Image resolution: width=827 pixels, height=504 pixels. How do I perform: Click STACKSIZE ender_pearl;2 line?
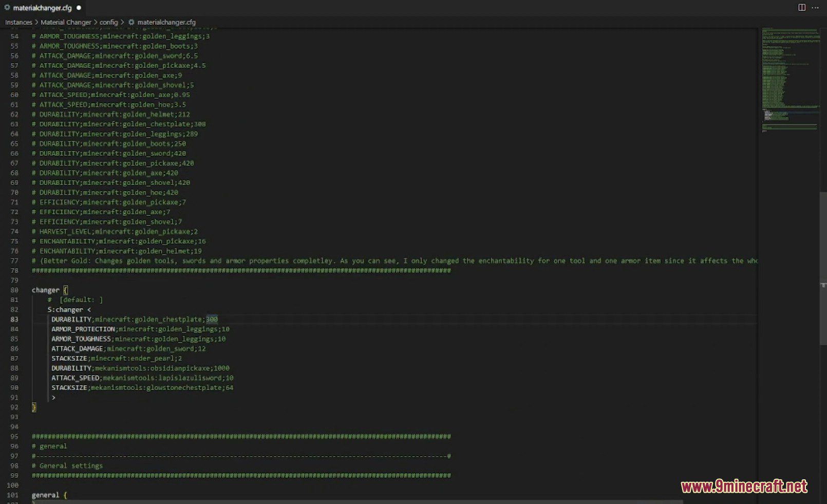pos(117,358)
